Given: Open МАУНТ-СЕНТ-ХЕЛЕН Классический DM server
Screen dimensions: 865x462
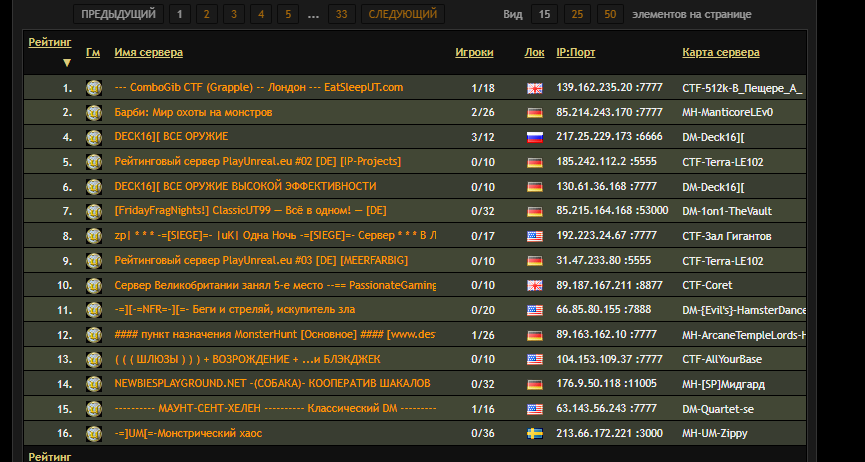Looking at the screenshot, I should coord(276,408).
